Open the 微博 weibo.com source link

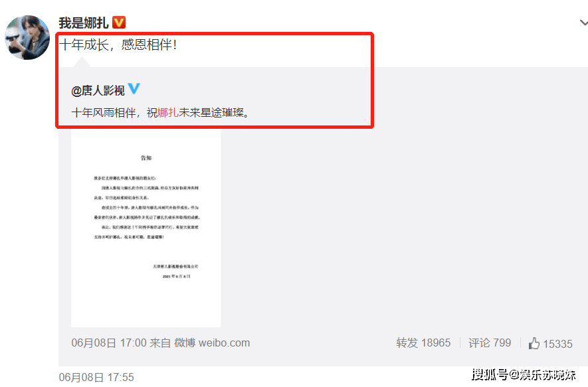[212, 343]
